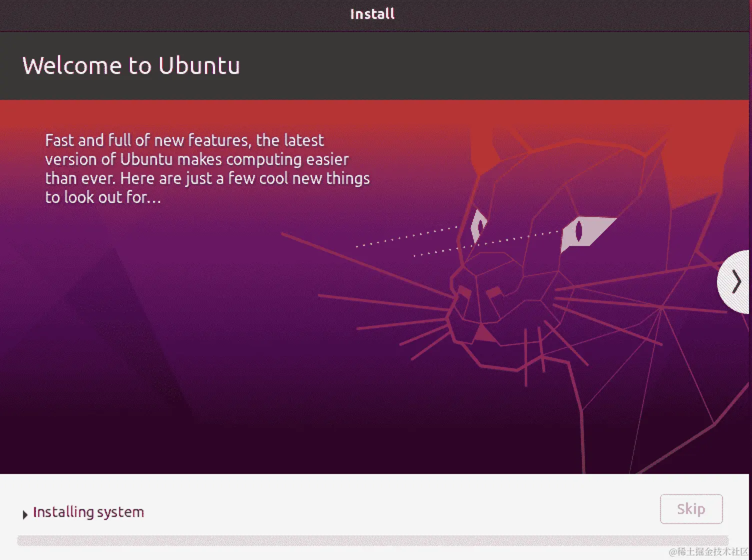The width and height of the screenshot is (752, 560).
Task: Expand the Installing system details triangle
Action: tap(25, 514)
